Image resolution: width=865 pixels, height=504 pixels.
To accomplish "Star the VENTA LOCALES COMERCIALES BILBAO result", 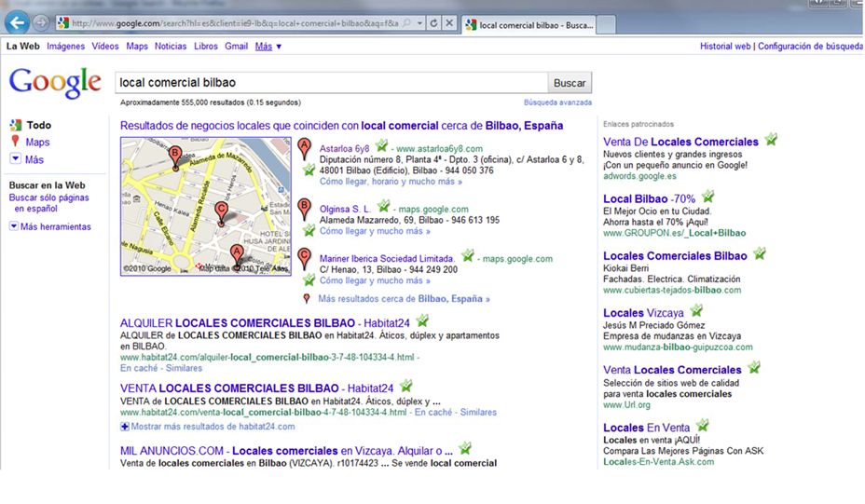I will coord(406,386).
